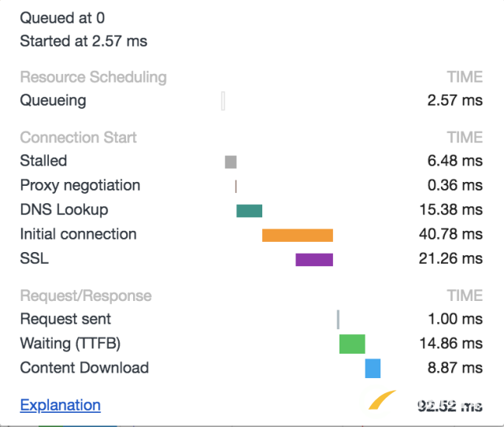Screen dimensions: 504x427
Task: Click the Queueing timing bar
Action: click(224, 101)
